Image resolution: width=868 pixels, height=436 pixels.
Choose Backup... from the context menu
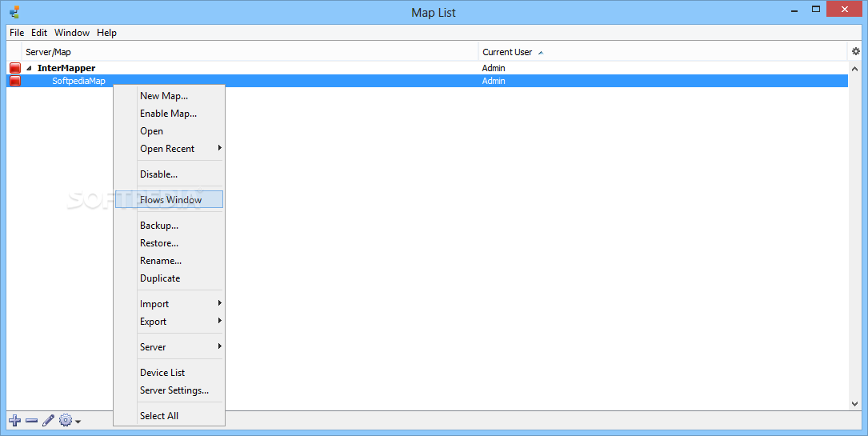click(169, 225)
